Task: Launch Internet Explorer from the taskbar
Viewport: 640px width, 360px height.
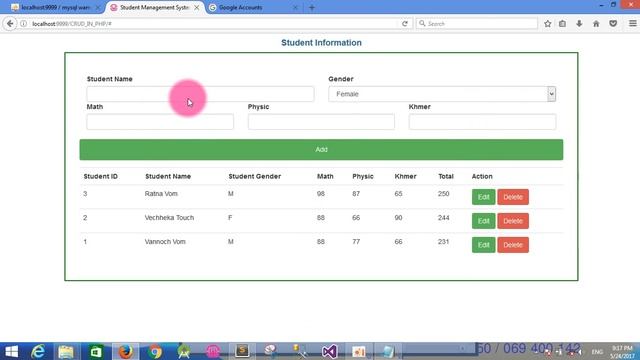Action: tap(38, 351)
